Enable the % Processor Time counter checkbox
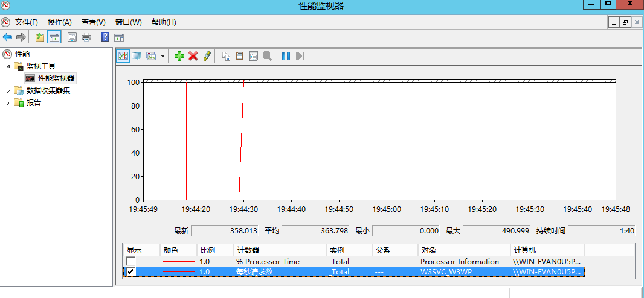 point(130,261)
